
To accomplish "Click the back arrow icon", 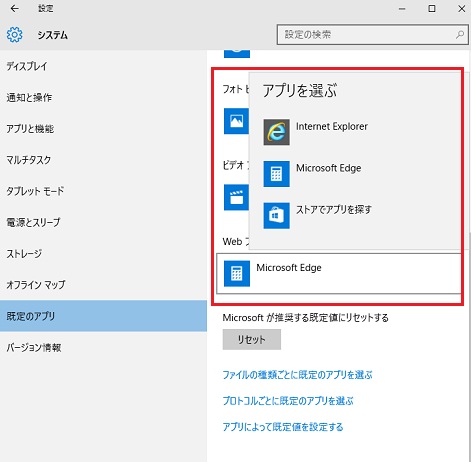I will [15, 8].
